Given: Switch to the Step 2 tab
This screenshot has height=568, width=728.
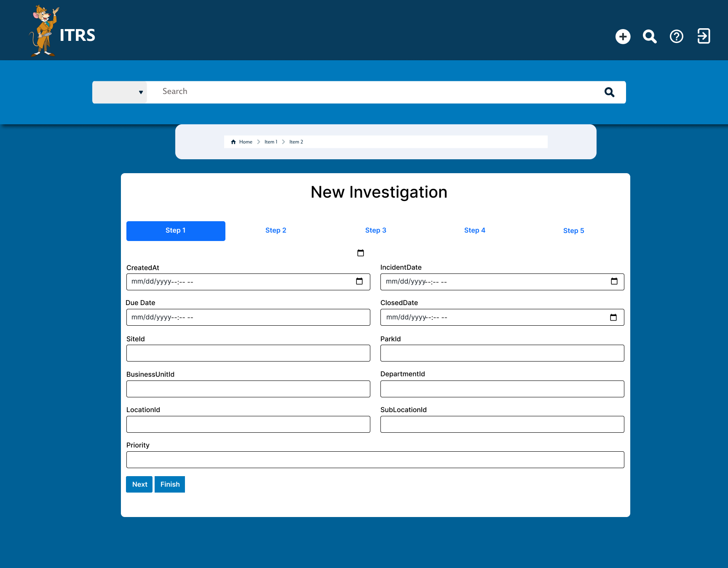Looking at the screenshot, I should click(276, 230).
